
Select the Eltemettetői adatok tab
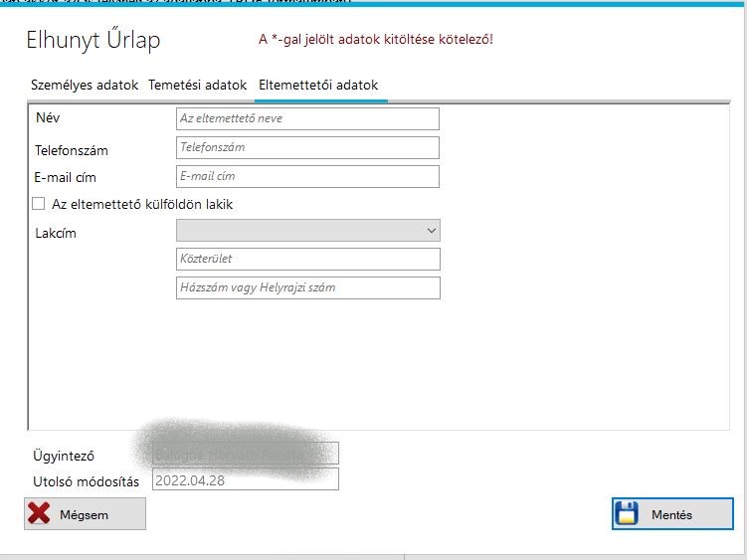tap(317, 86)
